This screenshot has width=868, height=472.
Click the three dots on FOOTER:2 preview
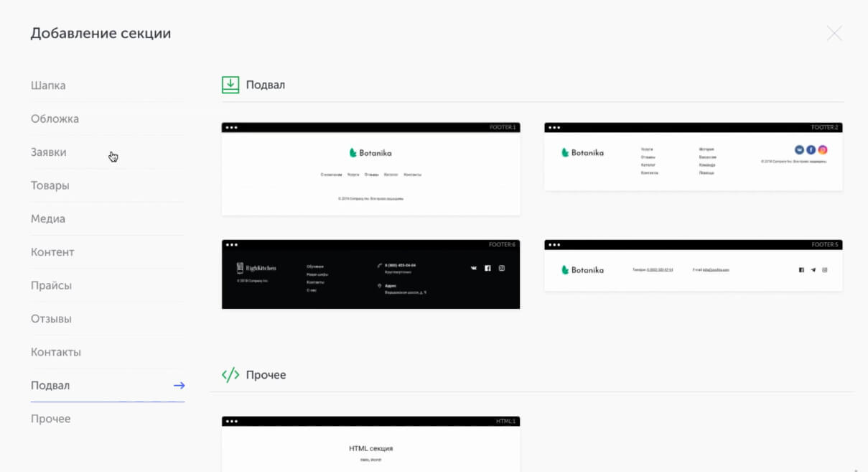tap(554, 128)
